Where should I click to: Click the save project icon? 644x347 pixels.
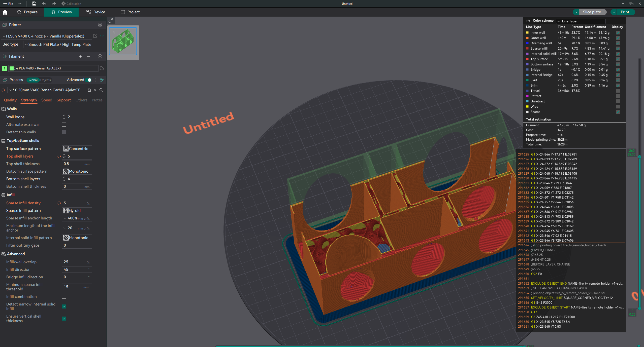[x=34, y=4]
